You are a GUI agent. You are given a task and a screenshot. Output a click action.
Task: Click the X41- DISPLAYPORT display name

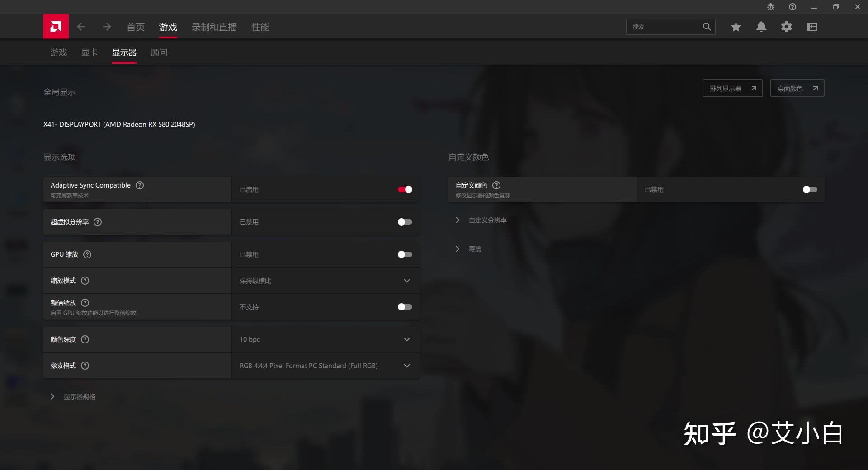pos(119,124)
